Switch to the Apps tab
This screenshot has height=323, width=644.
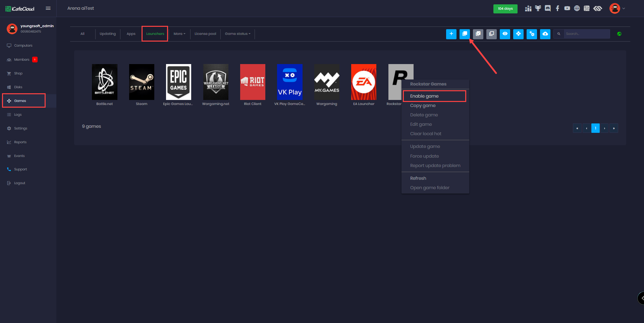pyautogui.click(x=131, y=34)
